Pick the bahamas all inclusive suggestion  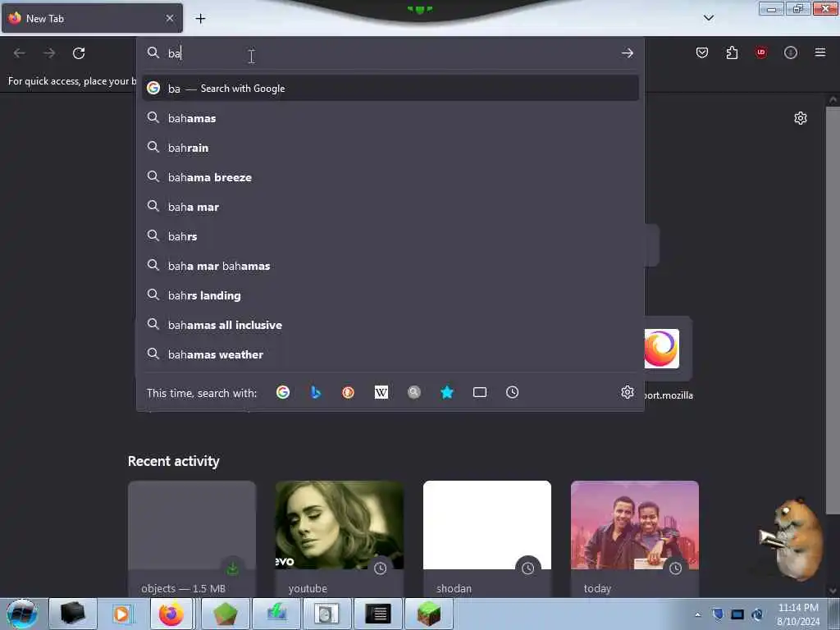390,325
